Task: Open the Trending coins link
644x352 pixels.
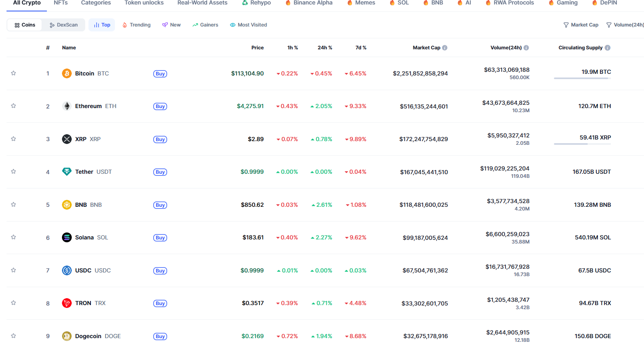Action: point(137,25)
